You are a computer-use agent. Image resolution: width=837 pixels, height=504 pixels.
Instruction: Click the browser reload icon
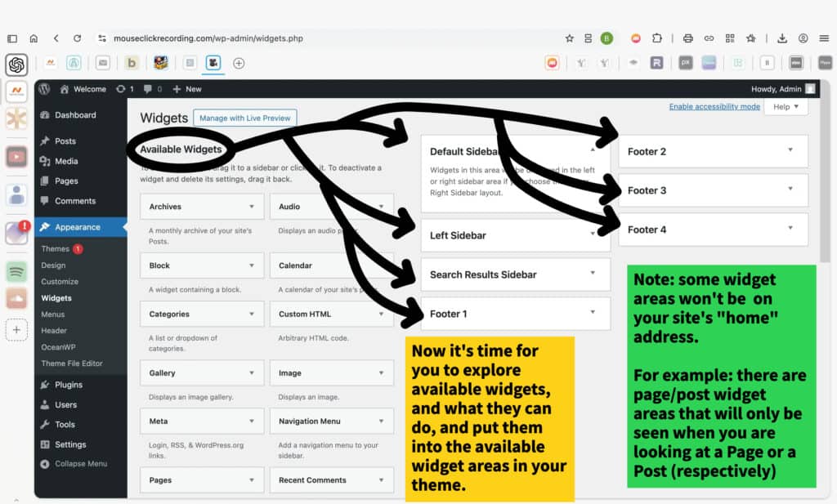click(x=77, y=38)
